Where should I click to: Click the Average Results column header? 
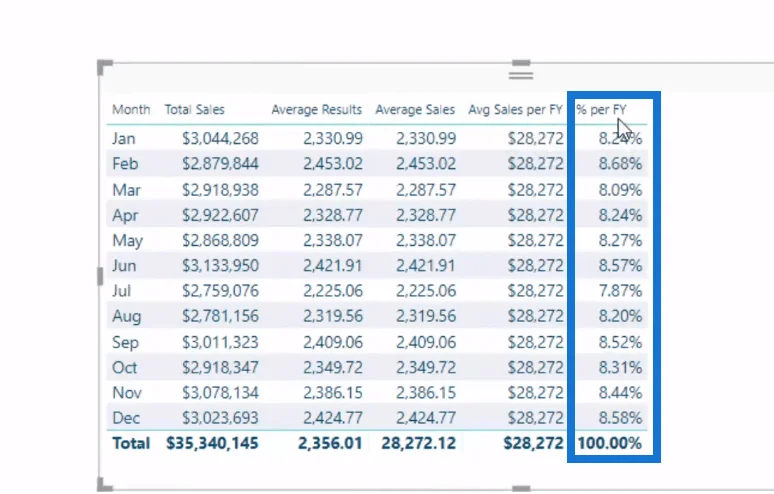(x=316, y=110)
